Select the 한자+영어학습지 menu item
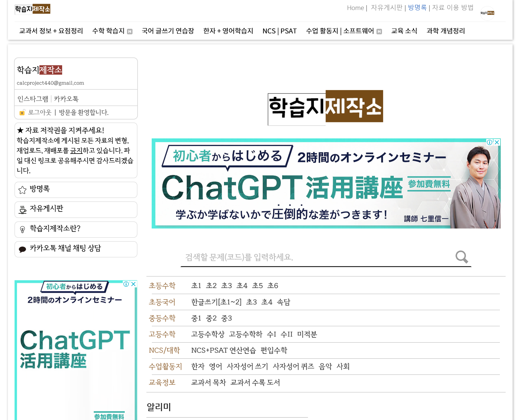 229,31
